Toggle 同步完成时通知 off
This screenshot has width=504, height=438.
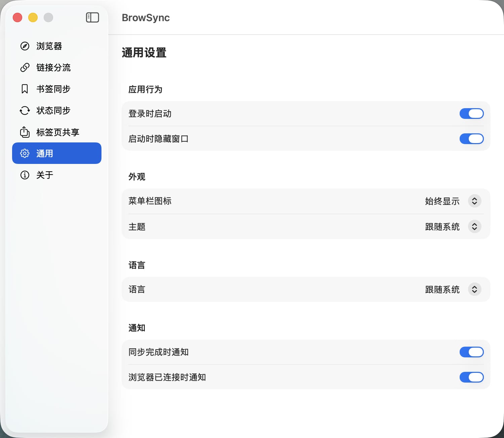(471, 352)
